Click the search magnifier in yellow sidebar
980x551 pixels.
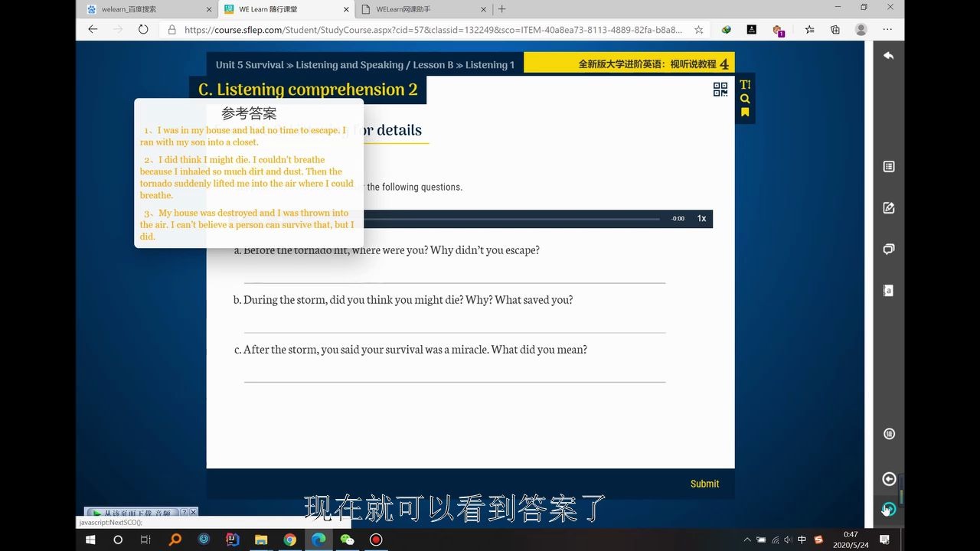click(745, 99)
